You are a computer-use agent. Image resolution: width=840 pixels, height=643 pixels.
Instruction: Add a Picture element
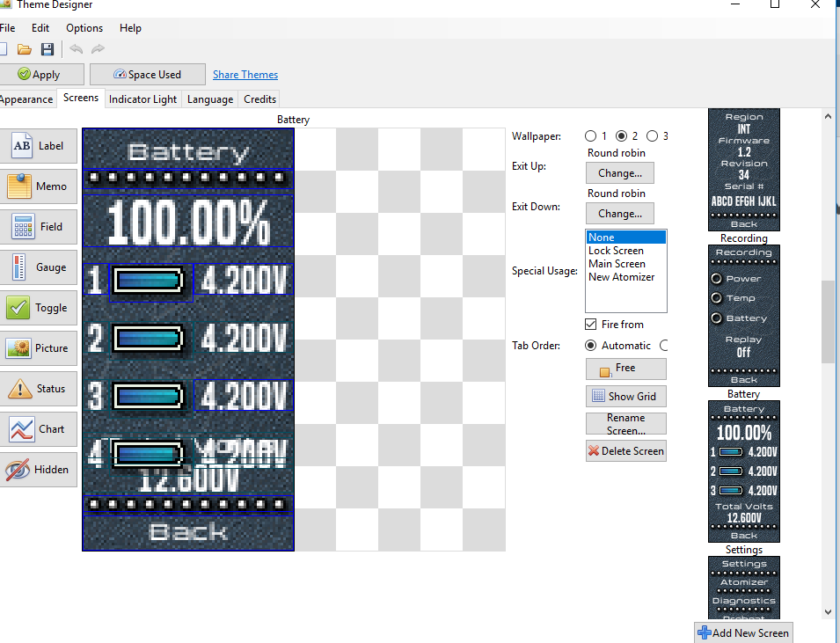38,348
